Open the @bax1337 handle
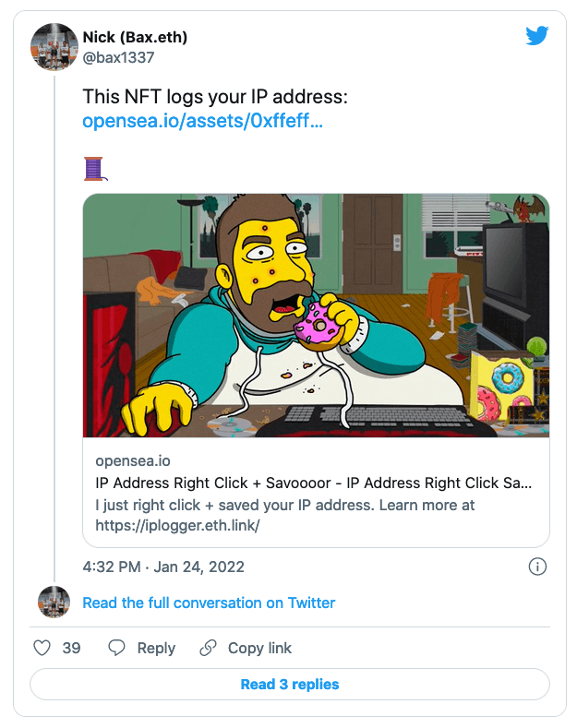The image size is (577, 728). 119,57
